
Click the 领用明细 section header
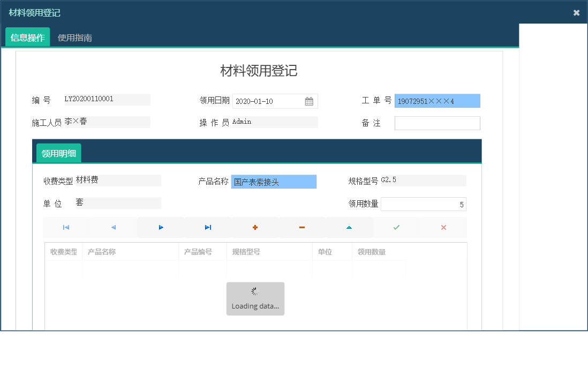pyautogui.click(x=58, y=153)
